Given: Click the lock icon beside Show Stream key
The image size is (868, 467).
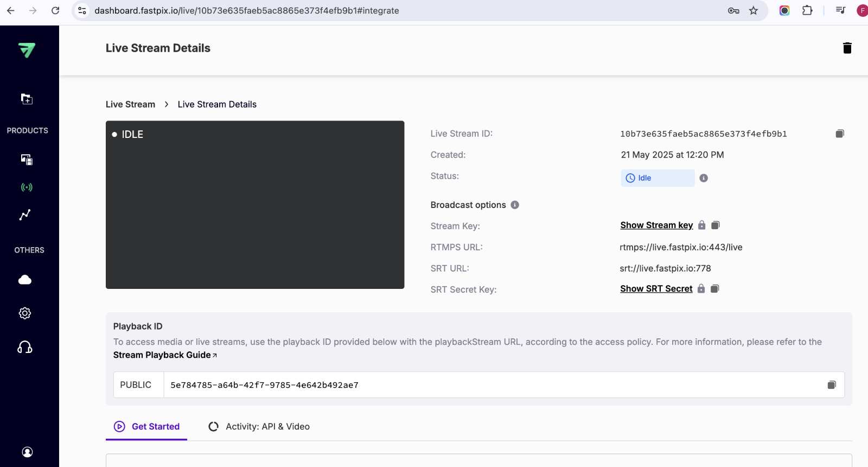Looking at the screenshot, I should point(702,225).
